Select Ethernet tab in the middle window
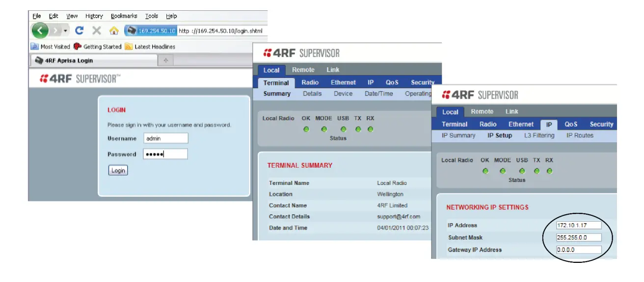Image resolution: width=644 pixels, height=282 pixels. click(344, 82)
